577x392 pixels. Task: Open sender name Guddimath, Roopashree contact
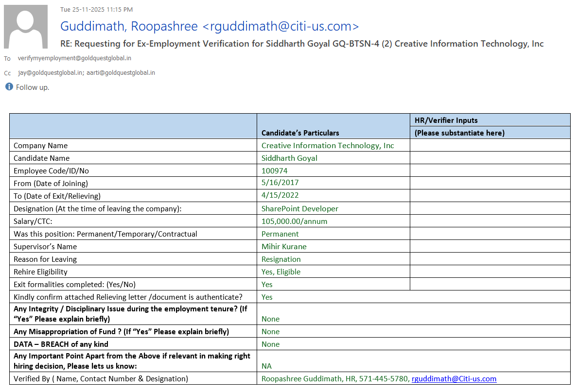click(x=129, y=26)
